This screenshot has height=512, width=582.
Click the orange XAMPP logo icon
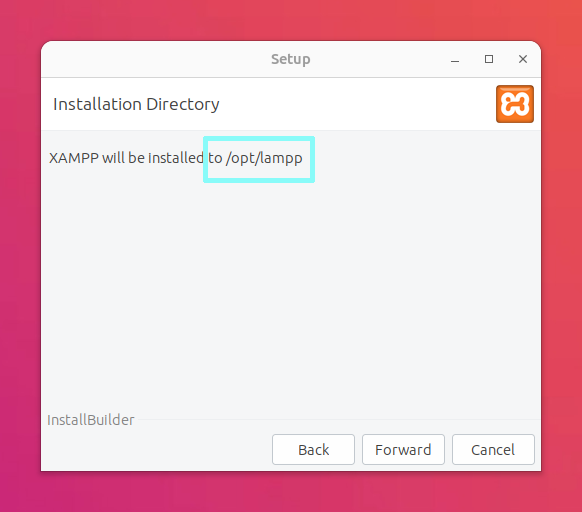(515, 104)
